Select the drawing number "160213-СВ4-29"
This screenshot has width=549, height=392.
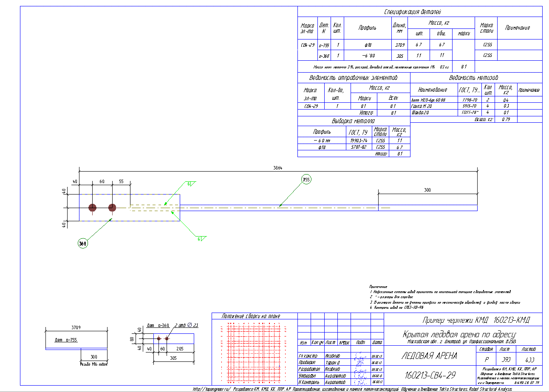pos(429,375)
